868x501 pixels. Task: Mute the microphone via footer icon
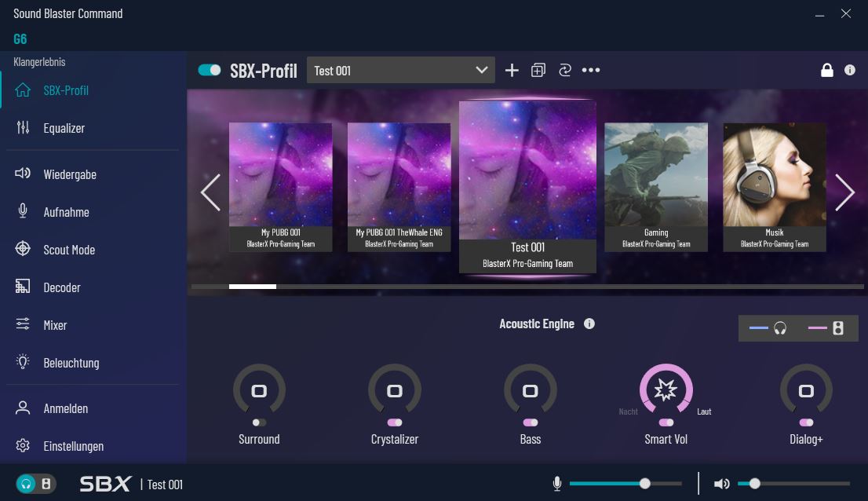point(557,484)
